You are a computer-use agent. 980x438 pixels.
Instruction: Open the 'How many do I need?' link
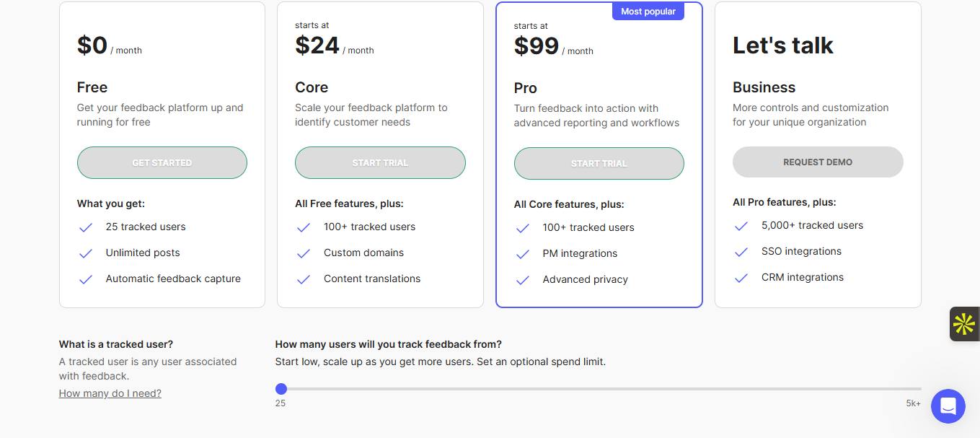point(110,393)
